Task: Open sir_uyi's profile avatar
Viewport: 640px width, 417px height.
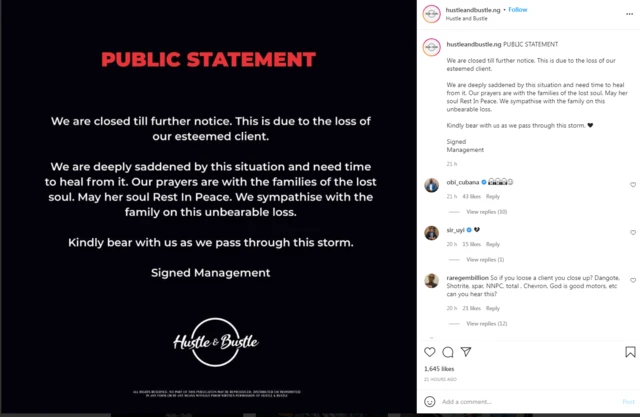Action: coord(431,232)
